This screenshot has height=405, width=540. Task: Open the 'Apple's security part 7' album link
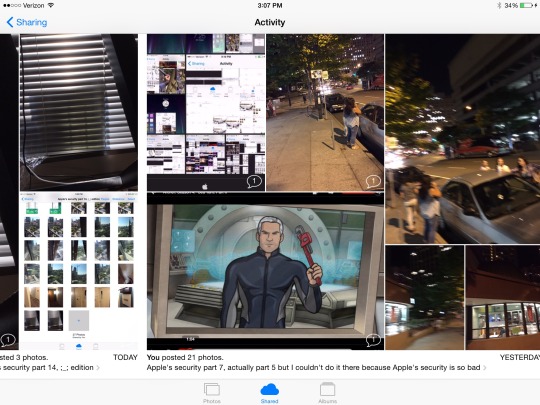click(316, 367)
